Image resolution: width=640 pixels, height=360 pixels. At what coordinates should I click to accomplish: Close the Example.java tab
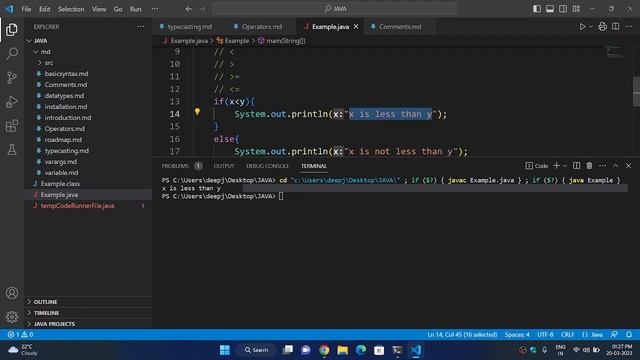(356, 27)
